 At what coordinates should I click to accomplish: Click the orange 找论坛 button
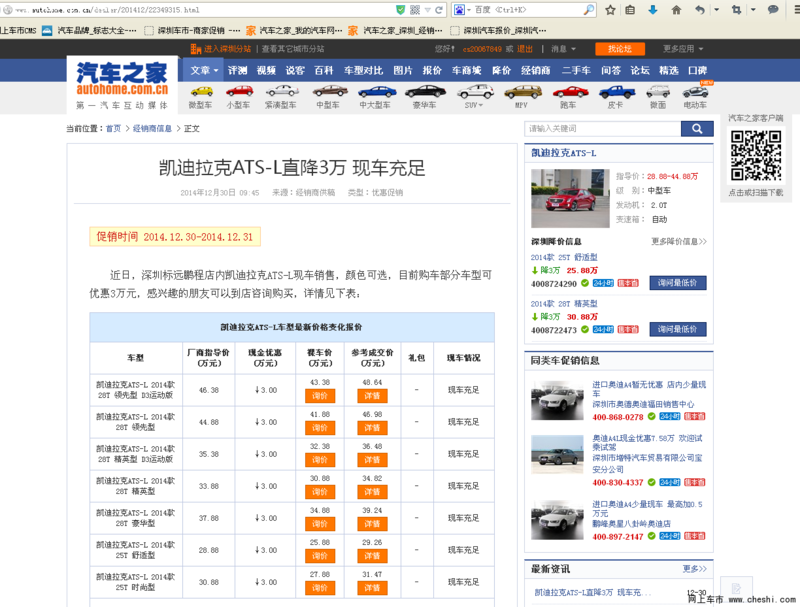(620, 49)
